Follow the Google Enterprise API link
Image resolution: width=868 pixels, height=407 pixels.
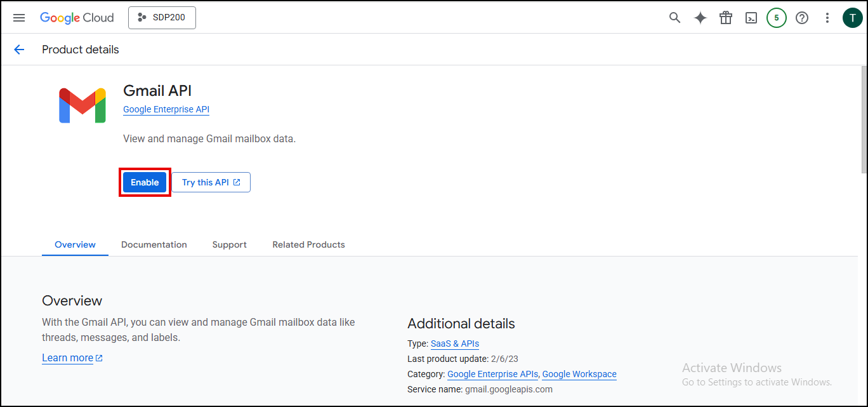click(166, 109)
